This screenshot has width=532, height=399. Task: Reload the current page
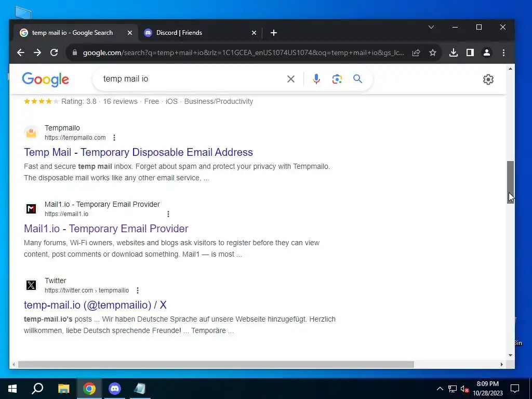pyautogui.click(x=54, y=52)
